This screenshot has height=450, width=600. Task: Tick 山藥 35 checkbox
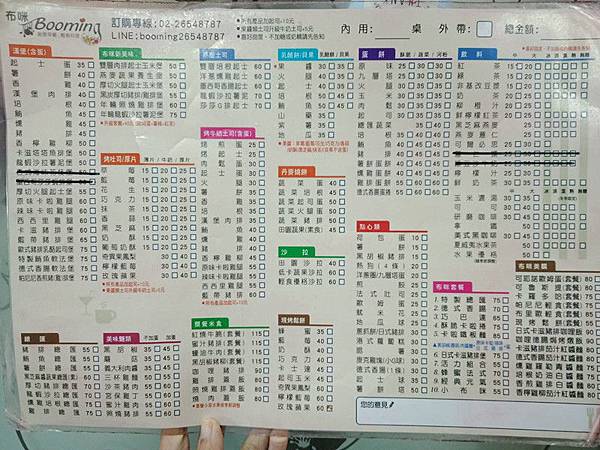331,115
